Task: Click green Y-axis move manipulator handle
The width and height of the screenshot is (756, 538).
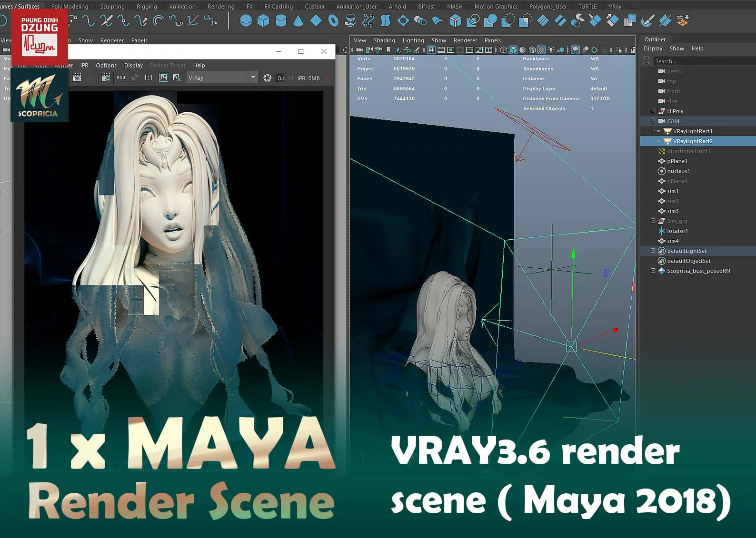Action: 573,253
